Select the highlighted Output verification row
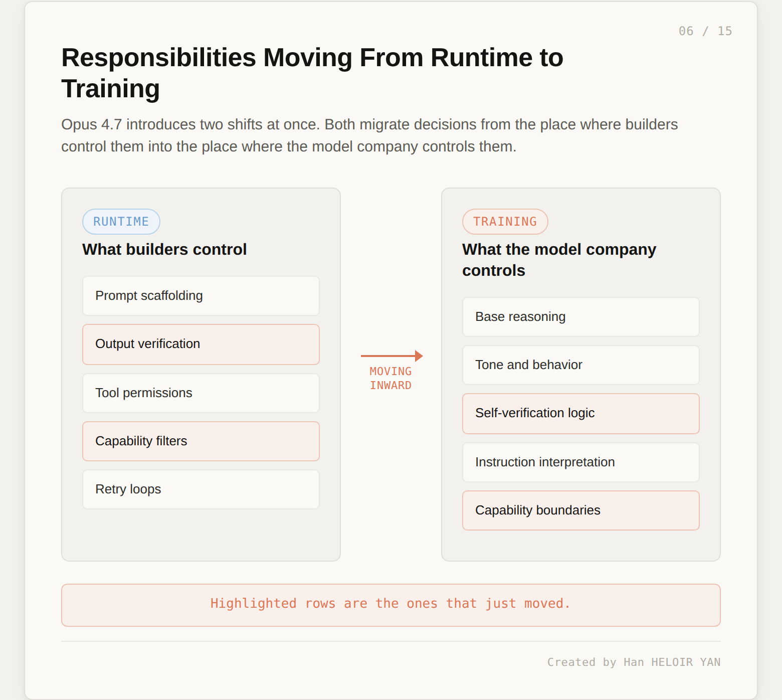 [201, 344]
